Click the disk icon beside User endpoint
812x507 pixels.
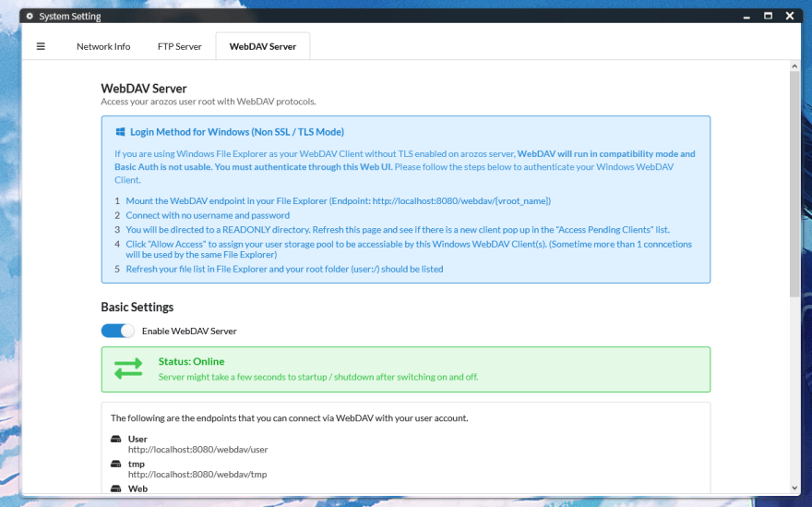point(116,439)
